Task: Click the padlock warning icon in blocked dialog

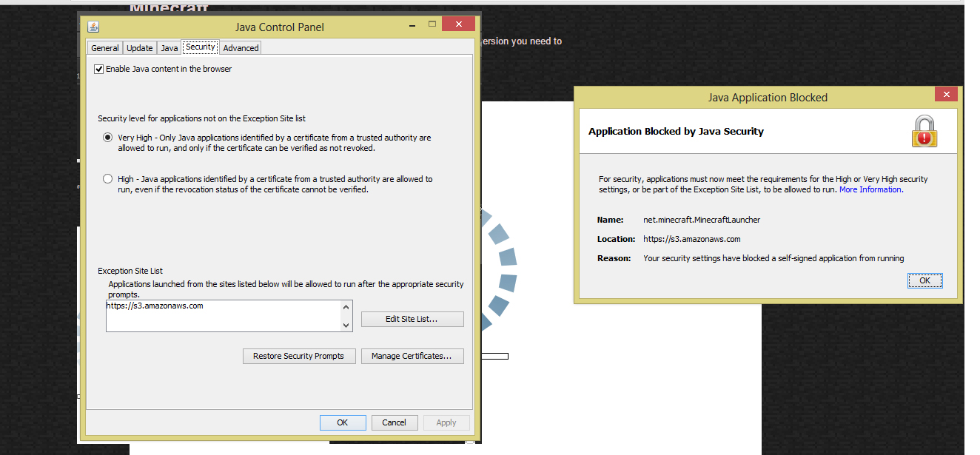Action: tap(924, 131)
